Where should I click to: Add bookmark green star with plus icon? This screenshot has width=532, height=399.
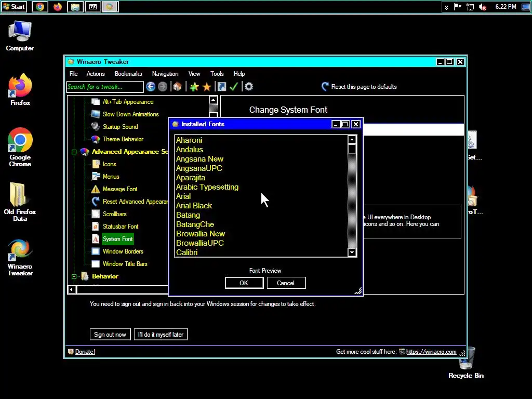click(x=194, y=87)
